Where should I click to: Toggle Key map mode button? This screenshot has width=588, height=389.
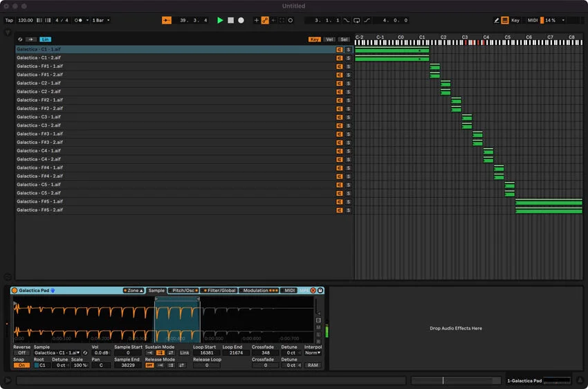click(x=515, y=20)
